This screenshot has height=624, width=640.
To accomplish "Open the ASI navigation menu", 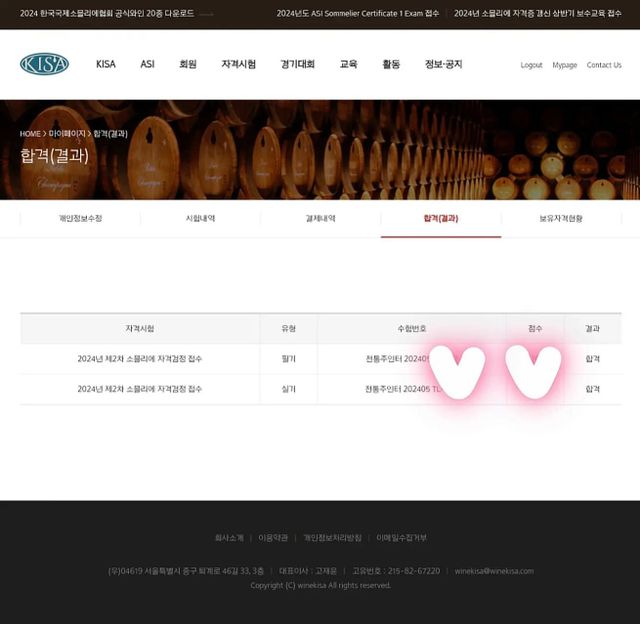I will (x=147, y=64).
